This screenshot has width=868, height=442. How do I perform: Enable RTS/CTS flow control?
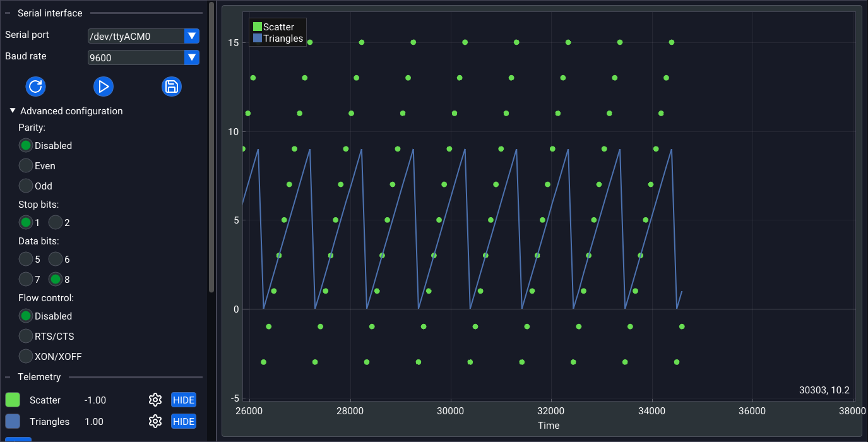coord(26,336)
